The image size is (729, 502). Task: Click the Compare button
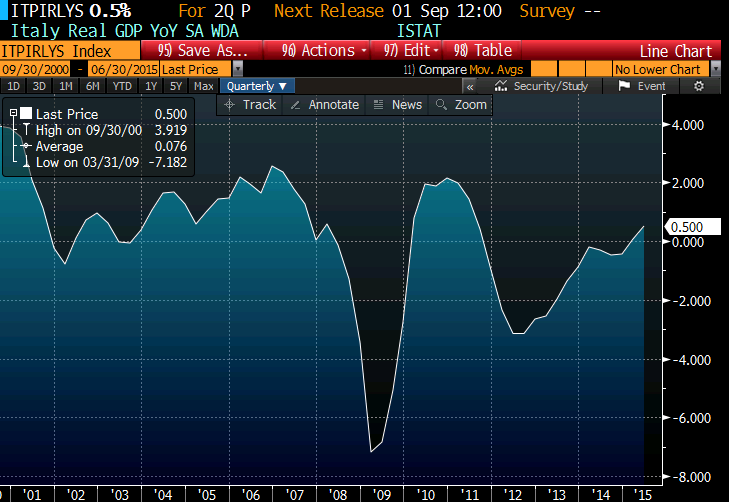pyautogui.click(x=435, y=69)
